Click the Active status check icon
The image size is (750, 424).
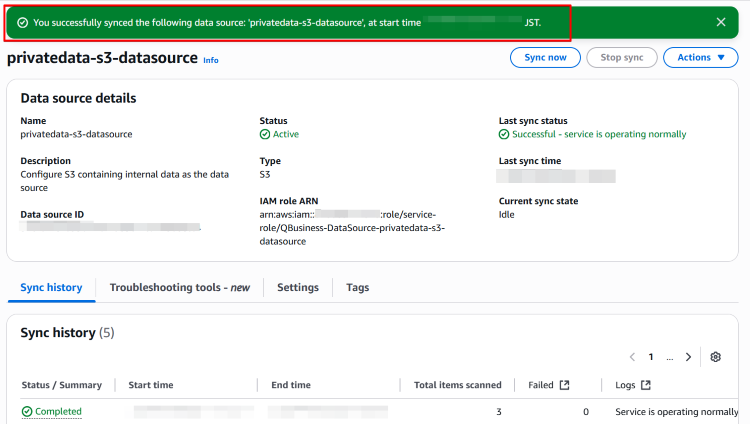pyautogui.click(x=265, y=134)
